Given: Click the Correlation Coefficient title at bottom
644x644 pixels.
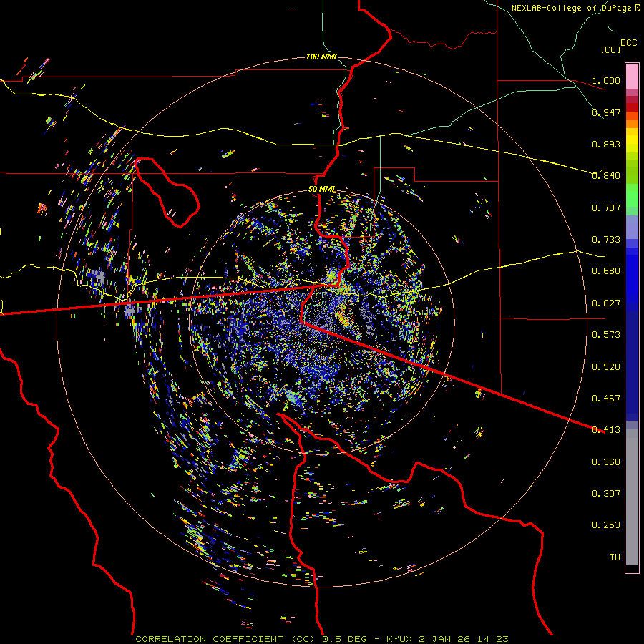Looking at the screenshot, I should pyautogui.click(x=226, y=639).
